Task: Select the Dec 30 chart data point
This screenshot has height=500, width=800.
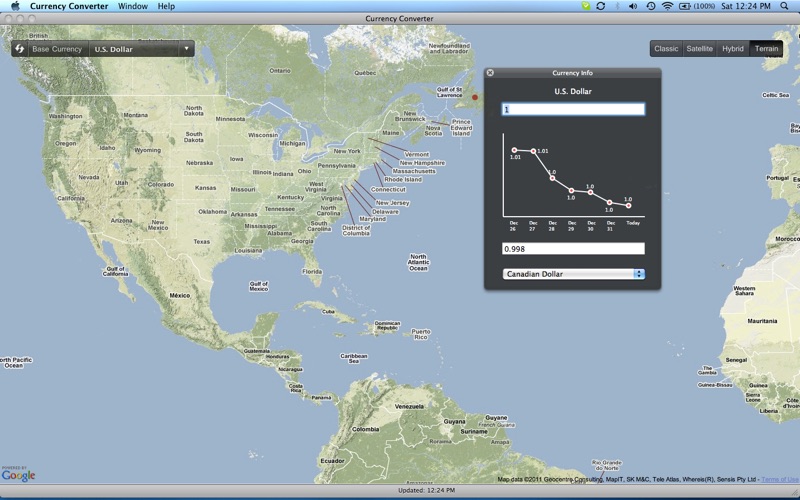Action: (x=590, y=192)
